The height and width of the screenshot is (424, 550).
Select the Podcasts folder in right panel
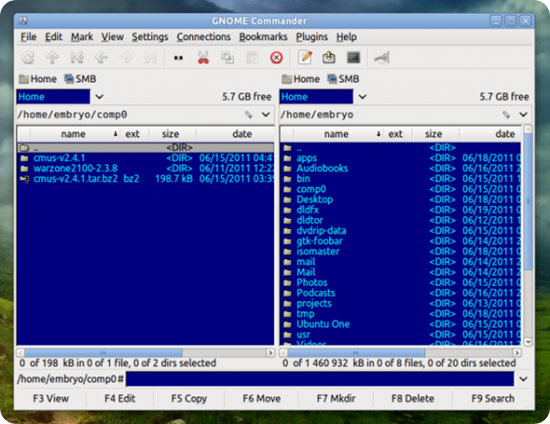[x=401, y=293]
